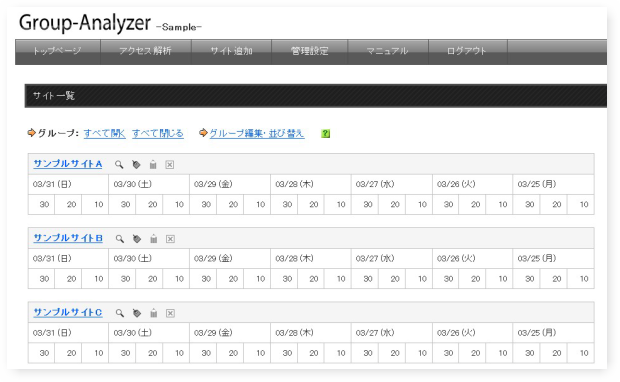Viewport: 620px width, 382px height.
Task: Click trash bin icon for サンプルサイトB
Action: (154, 239)
